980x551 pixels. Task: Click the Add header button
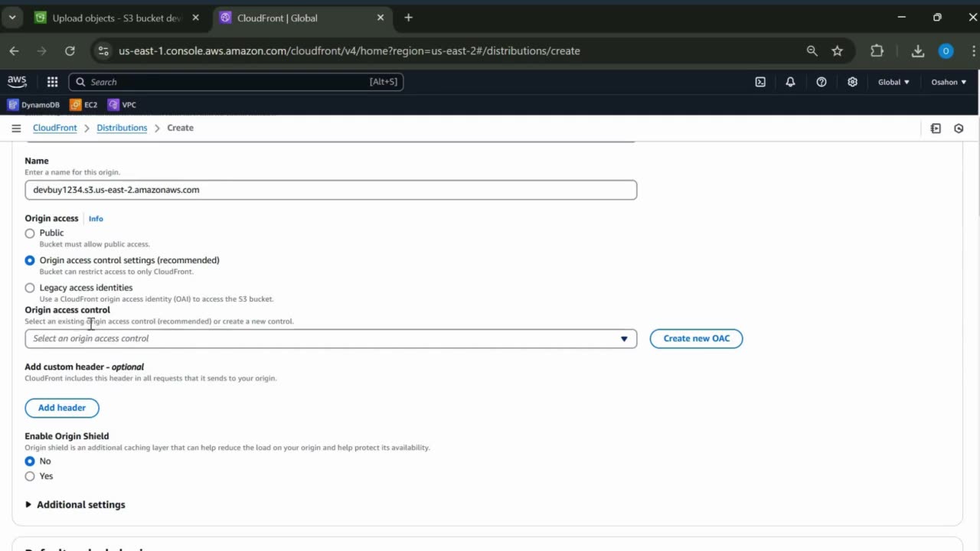[x=62, y=408]
